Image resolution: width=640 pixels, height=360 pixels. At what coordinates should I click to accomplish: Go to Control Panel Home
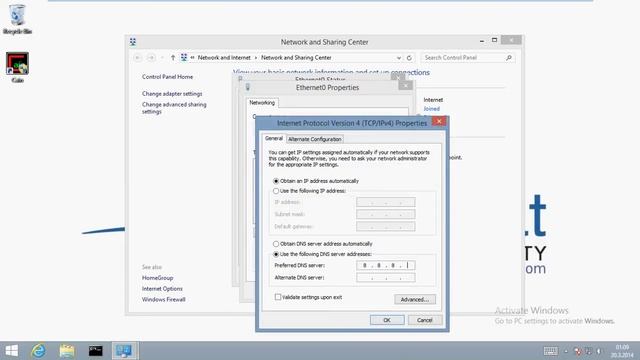[167, 77]
